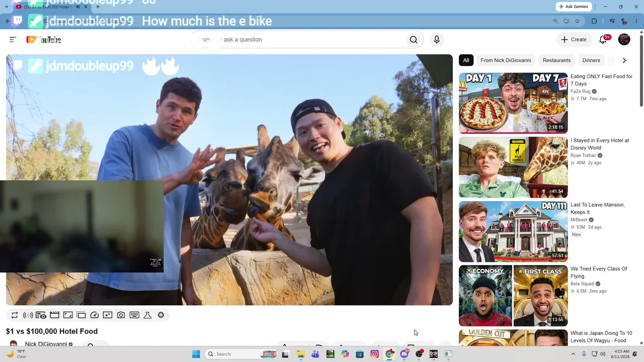This screenshot has width=644, height=362.
Task: Open Chrome tab search dropdown arrow
Action: click(6, 7)
